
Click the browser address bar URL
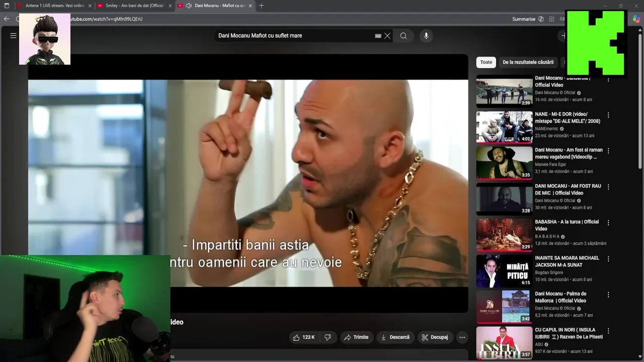[x=107, y=19]
